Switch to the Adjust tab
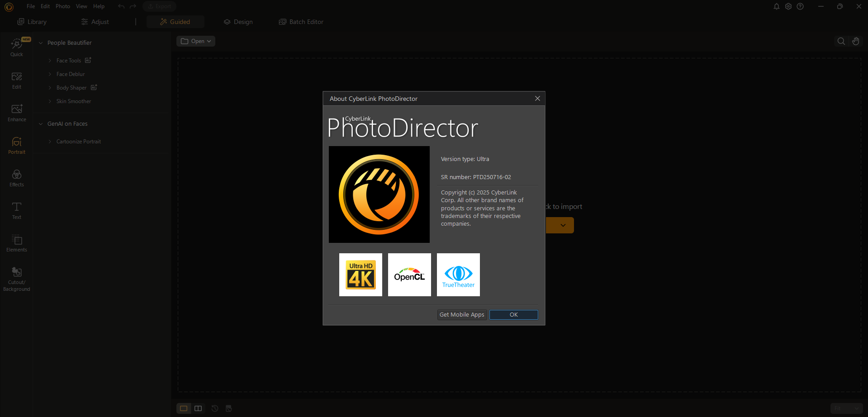868x417 pixels. coord(95,22)
